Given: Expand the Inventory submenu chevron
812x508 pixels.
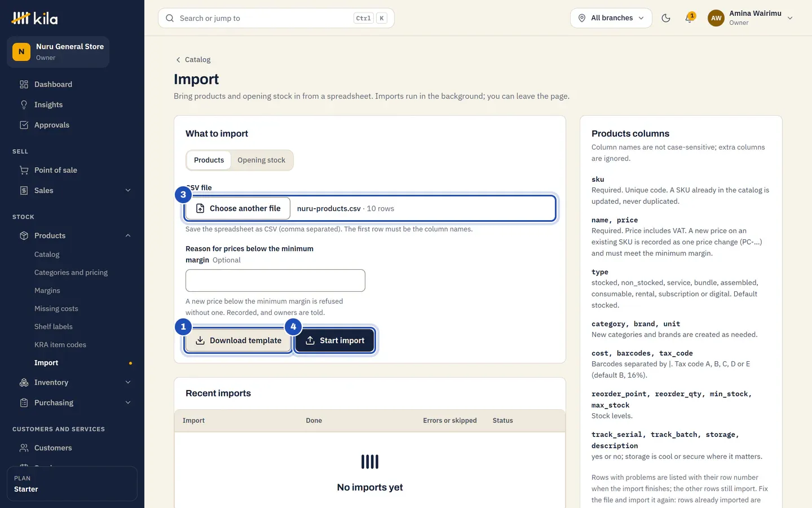Looking at the screenshot, I should 128,383.
